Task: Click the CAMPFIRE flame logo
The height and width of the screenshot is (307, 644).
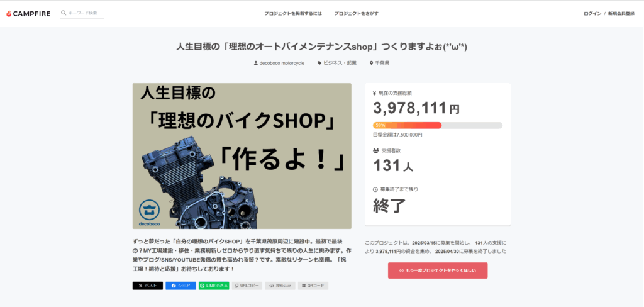Action: [x=28, y=14]
